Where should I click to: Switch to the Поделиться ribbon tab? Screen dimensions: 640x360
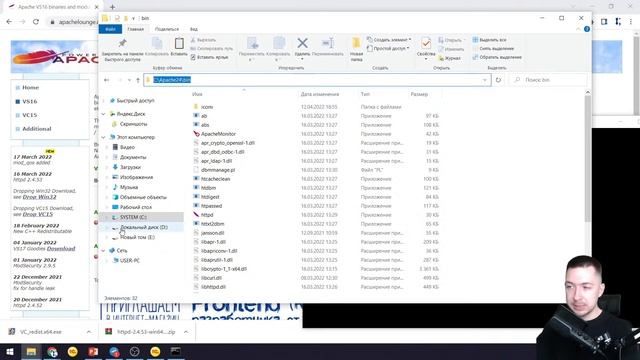click(x=167, y=29)
